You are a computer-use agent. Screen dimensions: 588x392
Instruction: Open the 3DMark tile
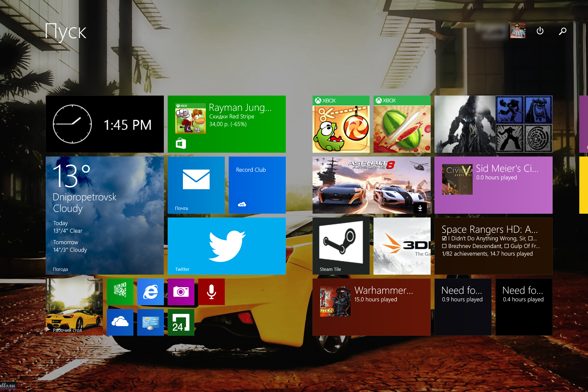402,246
